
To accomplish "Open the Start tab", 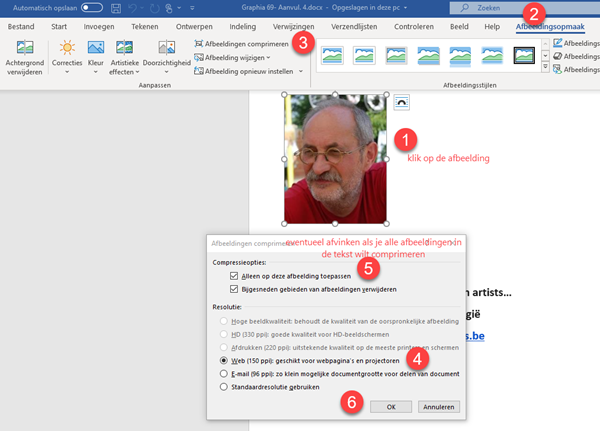I will click(59, 26).
